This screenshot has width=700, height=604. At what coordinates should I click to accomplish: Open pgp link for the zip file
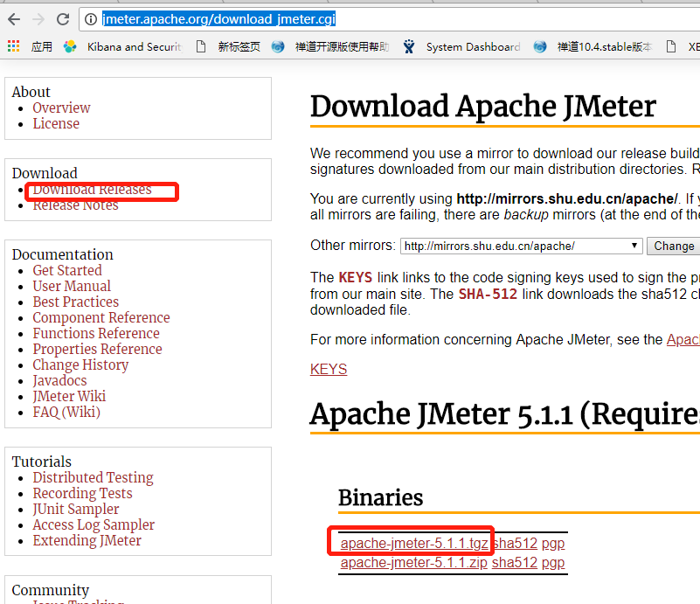point(553,563)
